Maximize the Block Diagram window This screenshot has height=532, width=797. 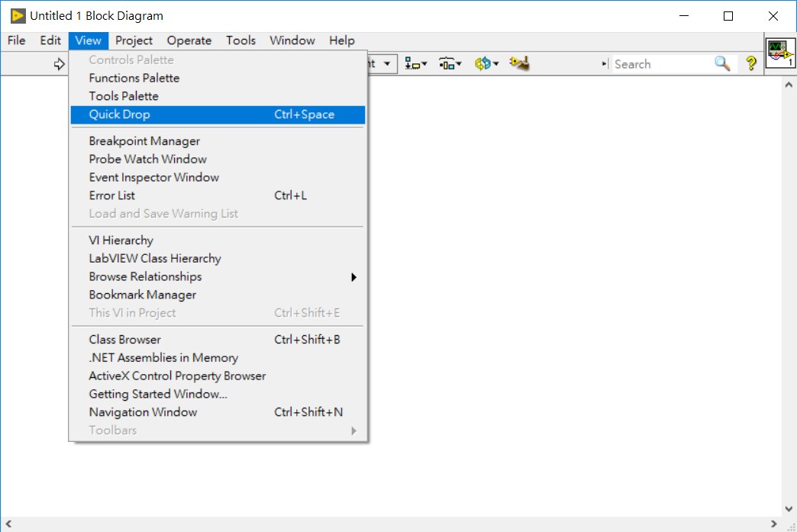pos(728,16)
